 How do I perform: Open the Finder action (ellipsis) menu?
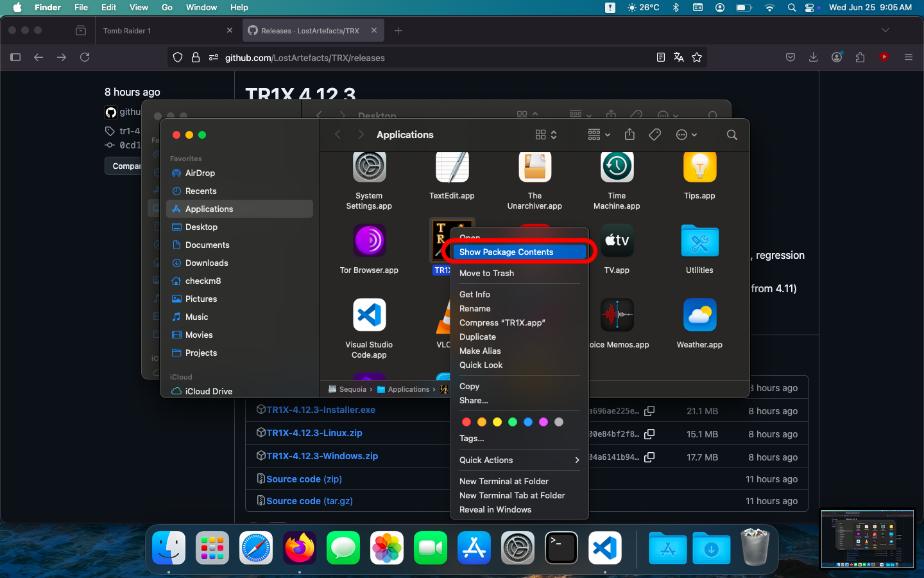(x=687, y=135)
